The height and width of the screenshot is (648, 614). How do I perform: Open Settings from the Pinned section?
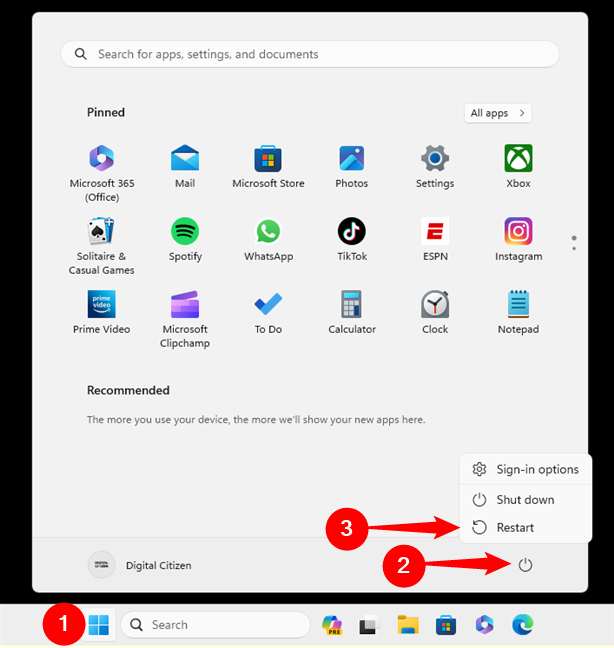pyautogui.click(x=435, y=166)
